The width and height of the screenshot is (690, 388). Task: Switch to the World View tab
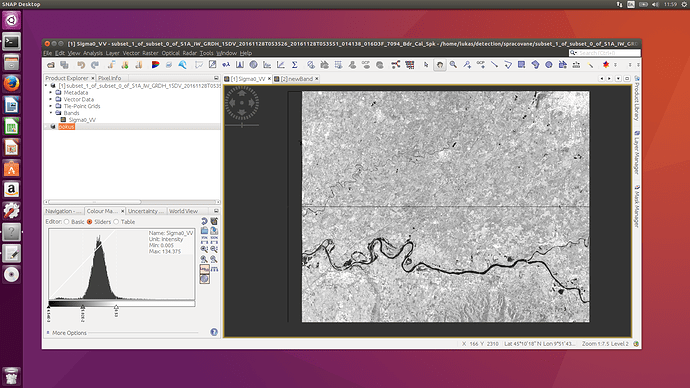click(x=184, y=211)
